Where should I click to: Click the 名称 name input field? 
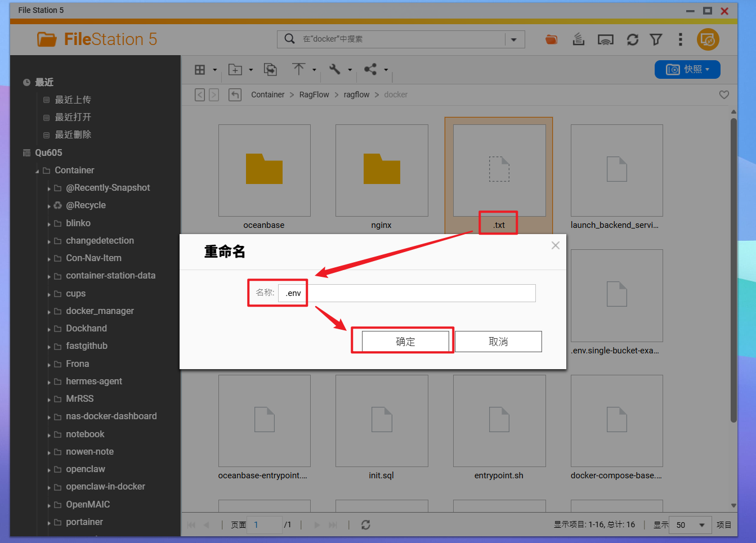click(407, 293)
